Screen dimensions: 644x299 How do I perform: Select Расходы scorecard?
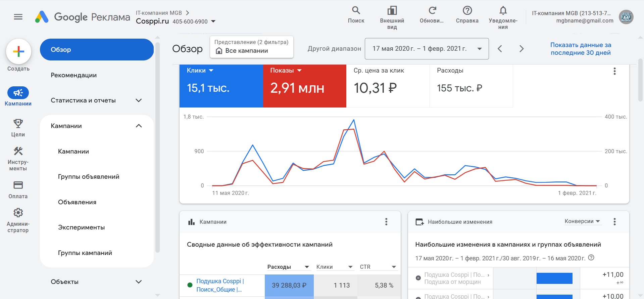pos(471,86)
